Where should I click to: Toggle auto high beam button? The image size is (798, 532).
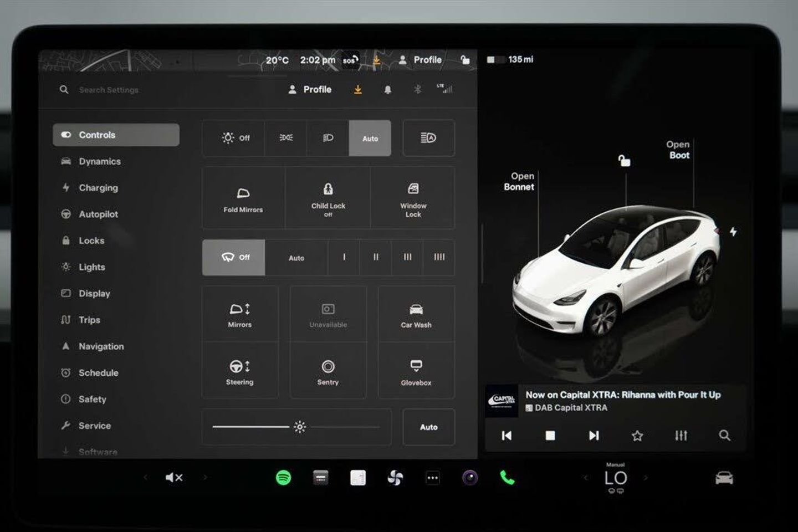tap(428, 138)
